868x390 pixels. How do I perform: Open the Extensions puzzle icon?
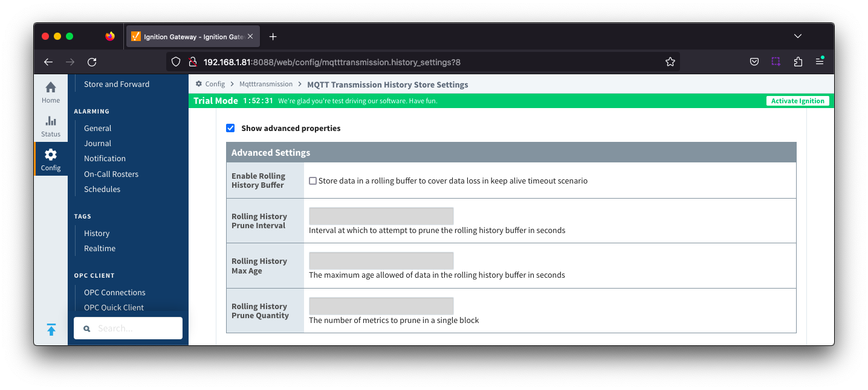coord(798,62)
